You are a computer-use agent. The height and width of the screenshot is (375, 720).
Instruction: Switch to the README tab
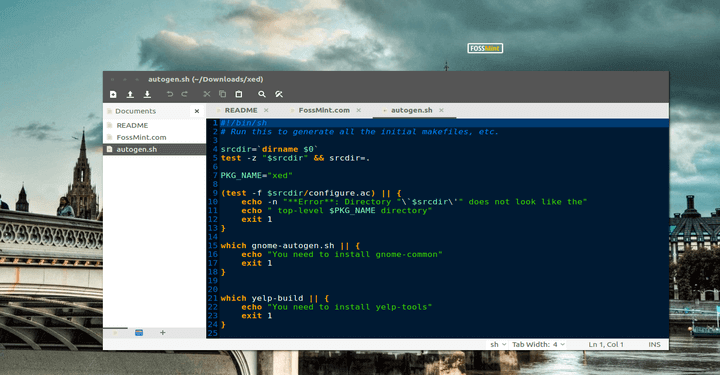(241, 110)
